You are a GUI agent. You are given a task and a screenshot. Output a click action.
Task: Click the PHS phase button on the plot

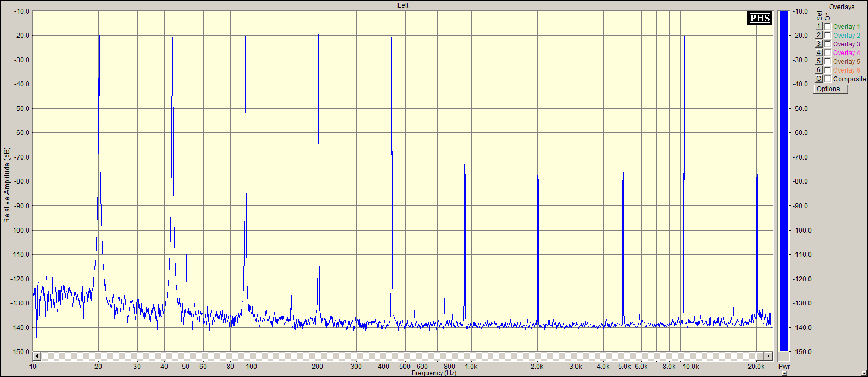[760, 18]
